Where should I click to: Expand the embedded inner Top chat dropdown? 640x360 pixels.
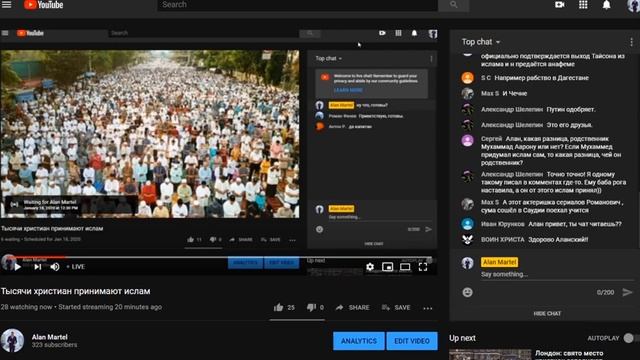click(x=329, y=58)
